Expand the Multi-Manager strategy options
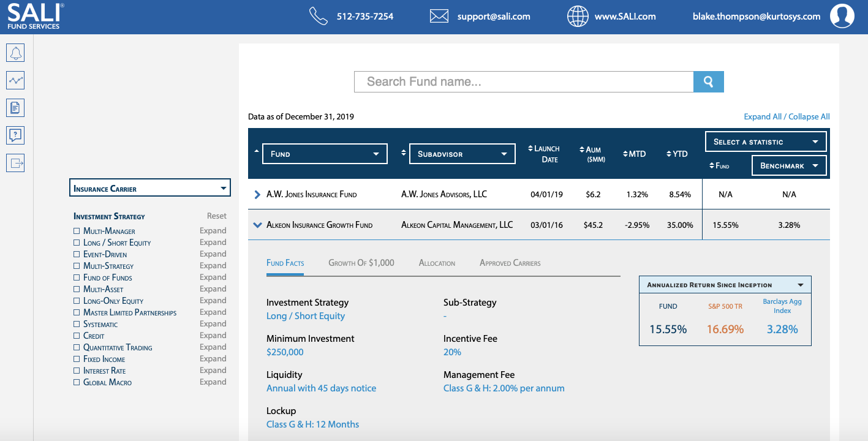The image size is (868, 441). [x=213, y=231]
